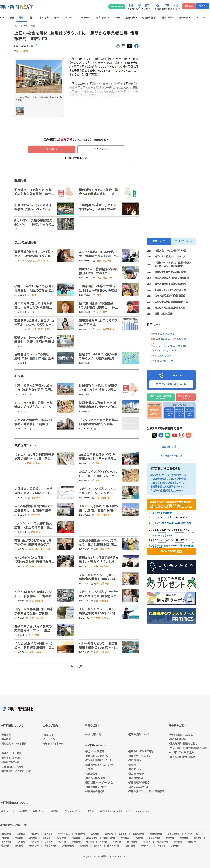Open the official LINE icon in sidebar
The height and width of the screenshot is (868, 210).
pyautogui.click(x=168, y=435)
